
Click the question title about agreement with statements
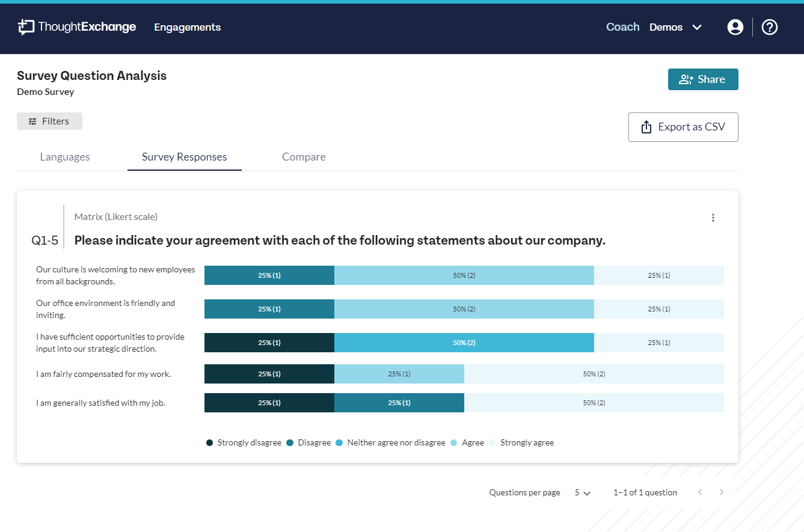[340, 240]
